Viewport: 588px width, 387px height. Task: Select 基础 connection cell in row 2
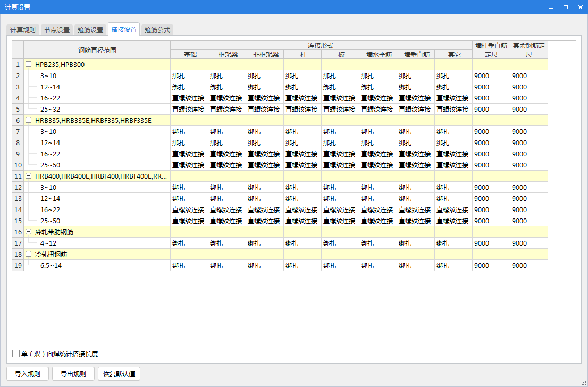189,75
